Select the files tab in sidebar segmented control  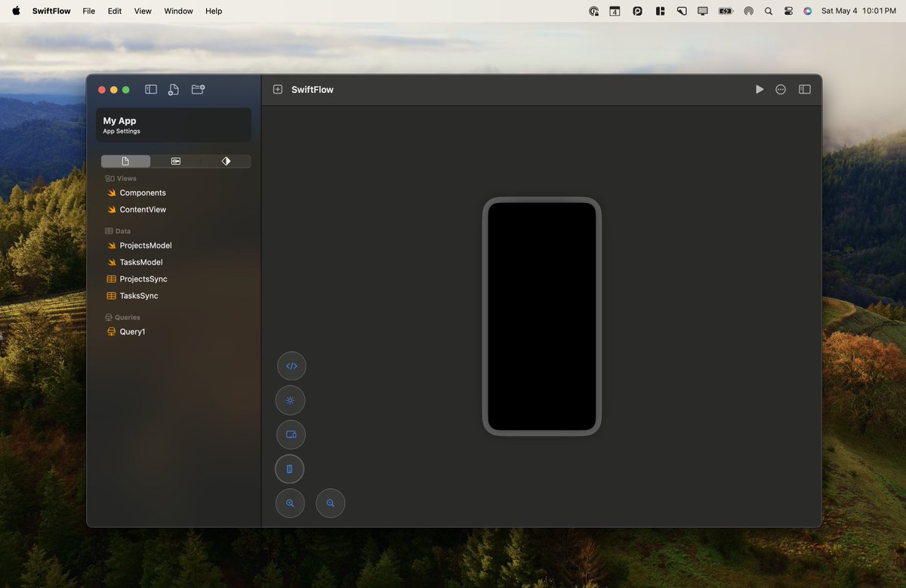[x=125, y=161]
